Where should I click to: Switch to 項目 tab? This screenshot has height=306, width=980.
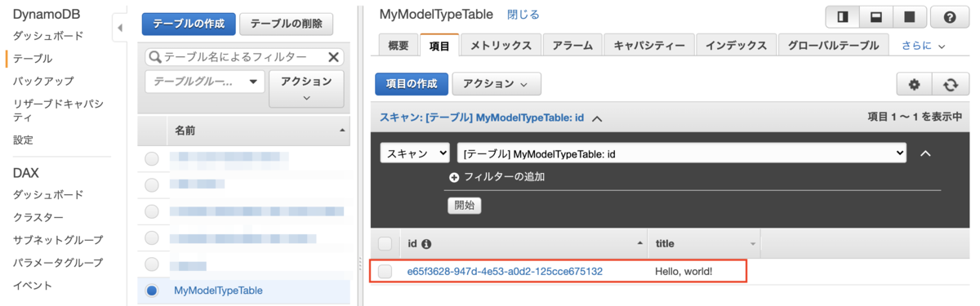point(439,46)
